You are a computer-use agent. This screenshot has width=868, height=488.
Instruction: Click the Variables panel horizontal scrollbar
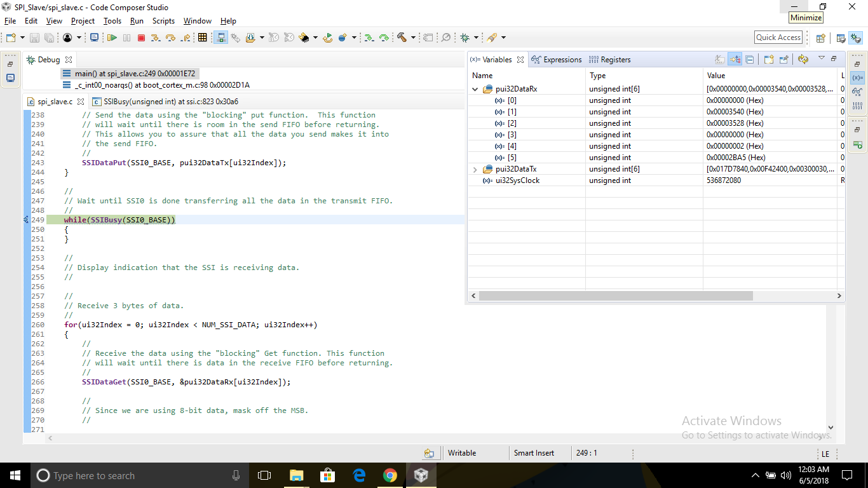coord(616,296)
